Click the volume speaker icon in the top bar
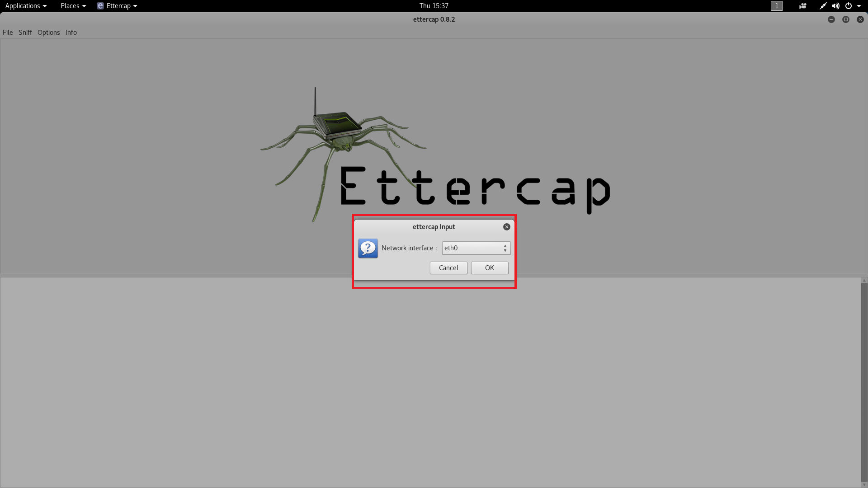 coord(836,6)
